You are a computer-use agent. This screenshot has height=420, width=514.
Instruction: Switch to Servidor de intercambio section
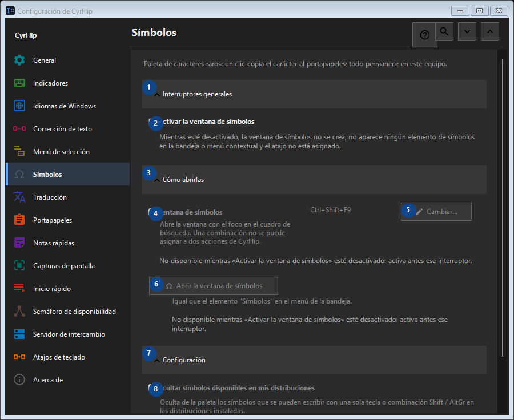pyautogui.click(x=67, y=334)
